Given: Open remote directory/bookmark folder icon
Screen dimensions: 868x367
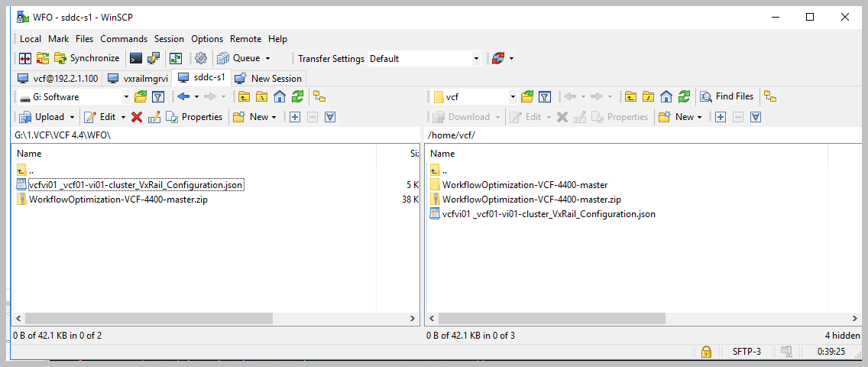Looking at the screenshot, I should pyautogui.click(x=526, y=96).
